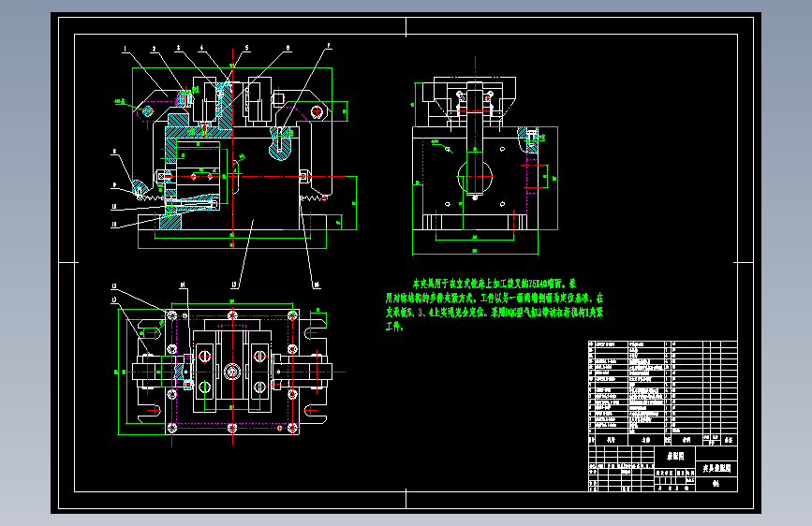Screen dimensions: 812x526
Task: Select part balloon number 5 label
Action: coord(246,48)
